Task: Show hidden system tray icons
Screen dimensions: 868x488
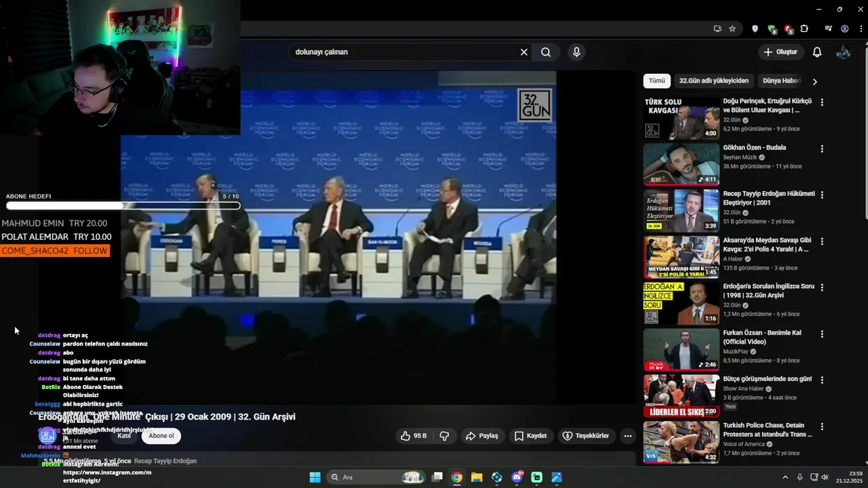Action: (x=785, y=477)
